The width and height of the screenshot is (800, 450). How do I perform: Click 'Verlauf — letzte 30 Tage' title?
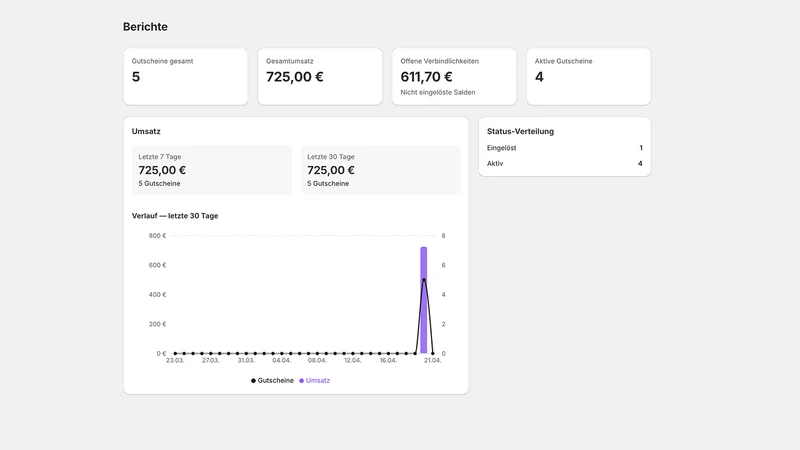coord(175,216)
